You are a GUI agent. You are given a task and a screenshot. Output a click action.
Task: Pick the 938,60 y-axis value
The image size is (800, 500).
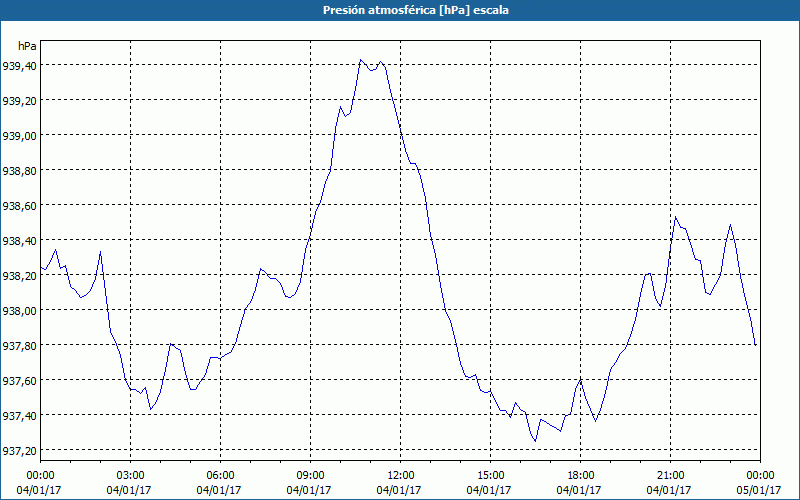(19, 206)
